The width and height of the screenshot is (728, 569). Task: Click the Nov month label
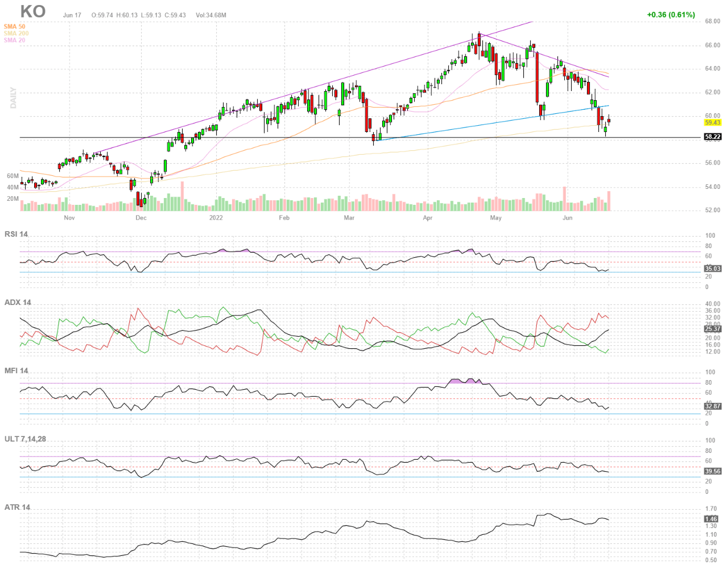pos(69,218)
